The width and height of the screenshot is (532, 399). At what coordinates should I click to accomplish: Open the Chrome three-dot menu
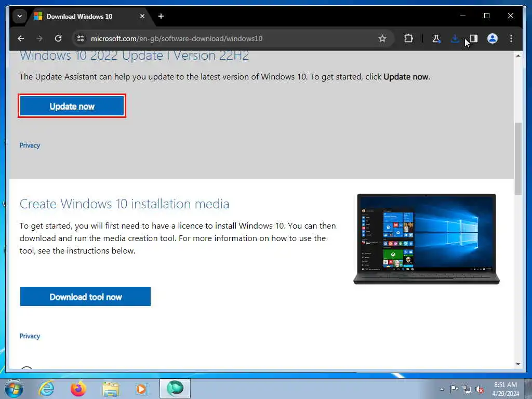[x=511, y=38]
